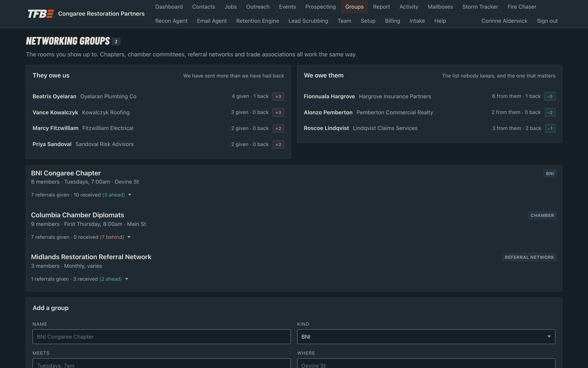The image size is (588, 368).
Task: Go to Billing
Action: [392, 21]
